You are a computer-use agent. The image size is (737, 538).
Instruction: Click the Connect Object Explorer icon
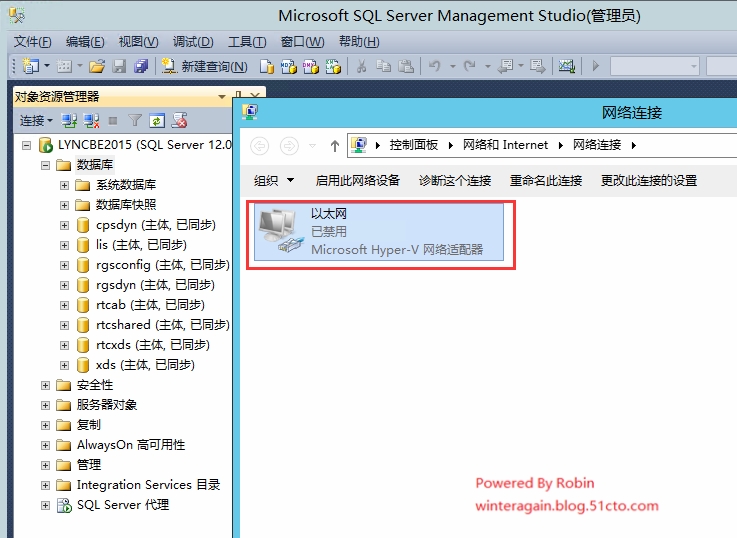[69, 121]
